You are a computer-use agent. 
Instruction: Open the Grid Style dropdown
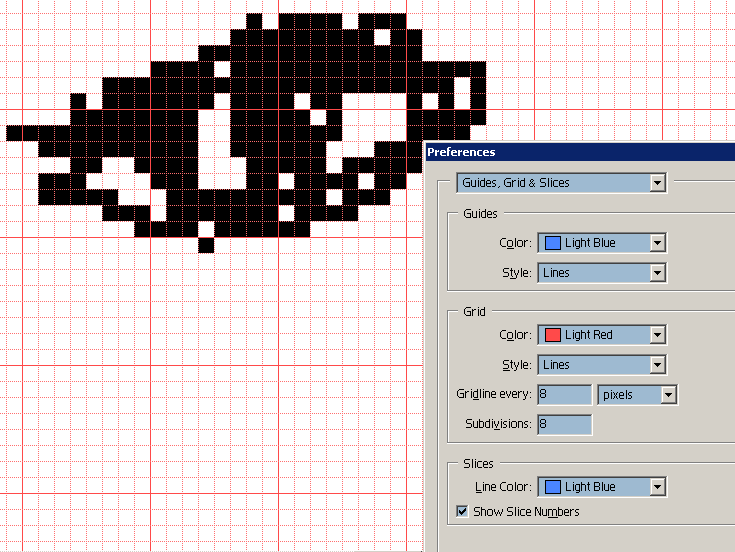click(x=602, y=365)
